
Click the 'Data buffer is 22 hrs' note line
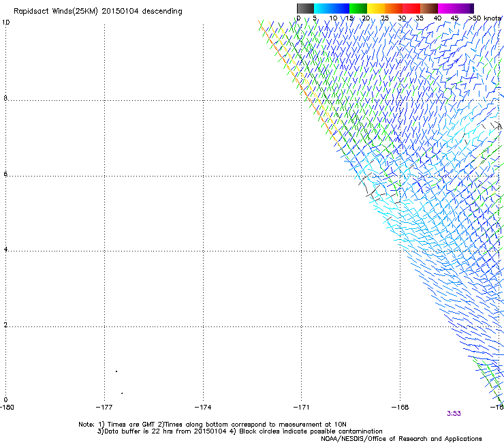pyautogui.click(x=240, y=431)
